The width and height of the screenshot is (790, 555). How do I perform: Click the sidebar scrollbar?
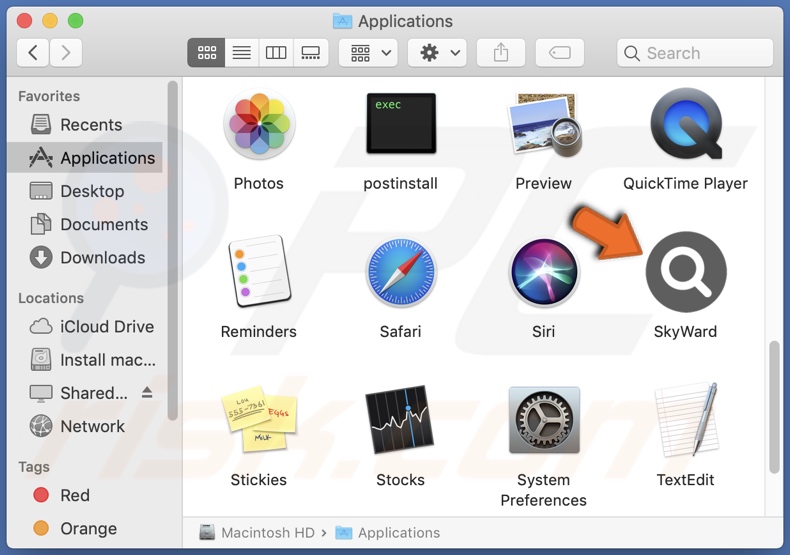point(172,250)
